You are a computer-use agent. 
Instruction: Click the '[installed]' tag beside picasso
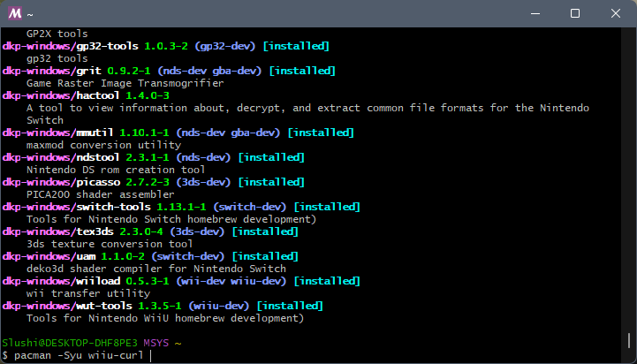click(271, 182)
